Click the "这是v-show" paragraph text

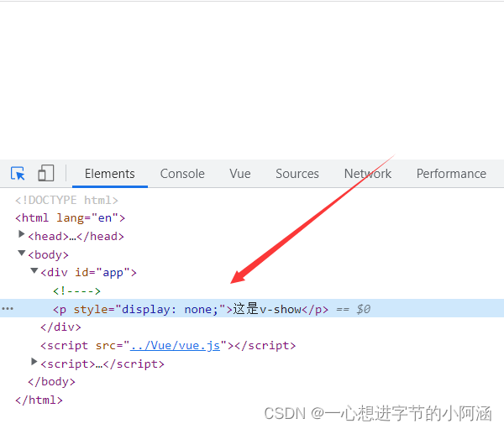(x=267, y=309)
